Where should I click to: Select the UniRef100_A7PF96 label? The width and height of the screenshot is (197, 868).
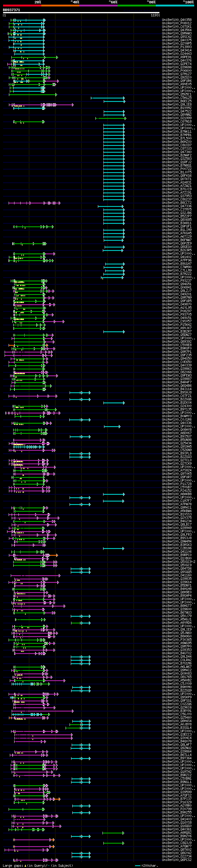click(x=177, y=260)
